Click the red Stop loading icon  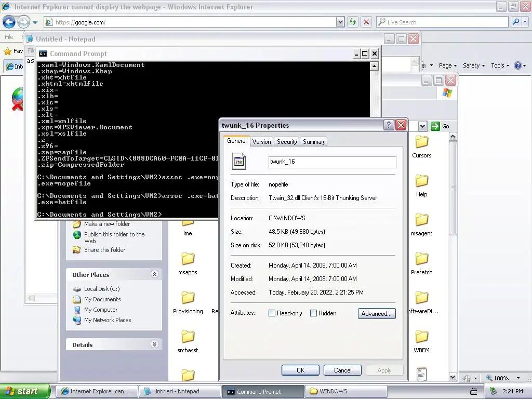pyautogui.click(x=366, y=22)
